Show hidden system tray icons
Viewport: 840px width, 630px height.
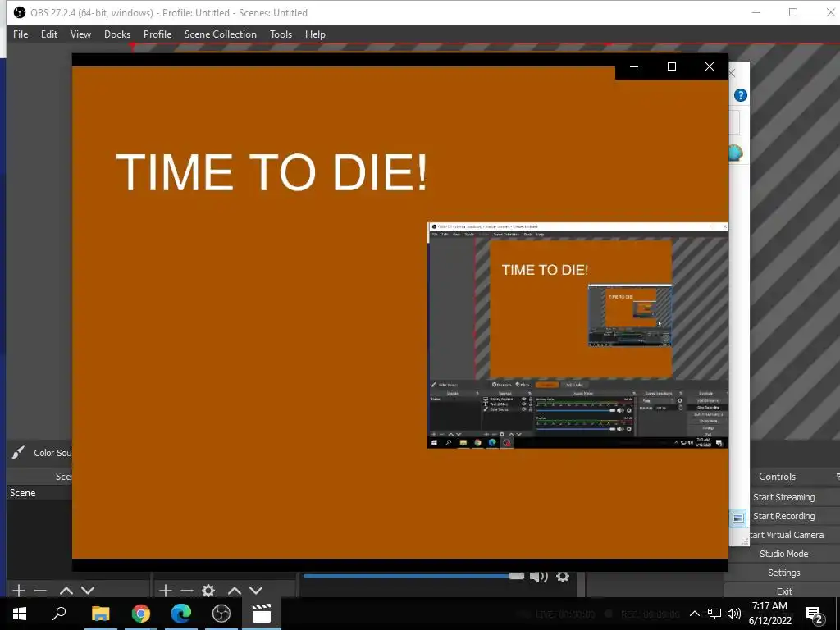[694, 614]
